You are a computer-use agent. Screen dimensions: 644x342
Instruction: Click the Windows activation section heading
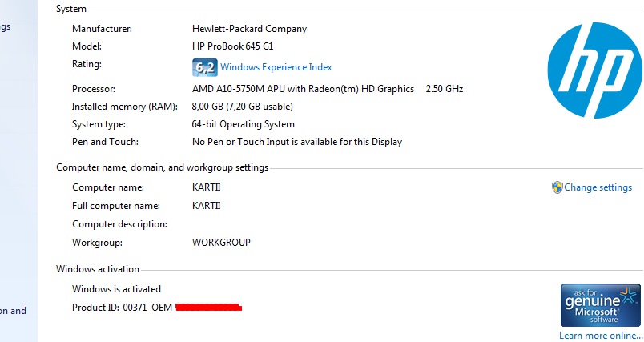(98, 269)
